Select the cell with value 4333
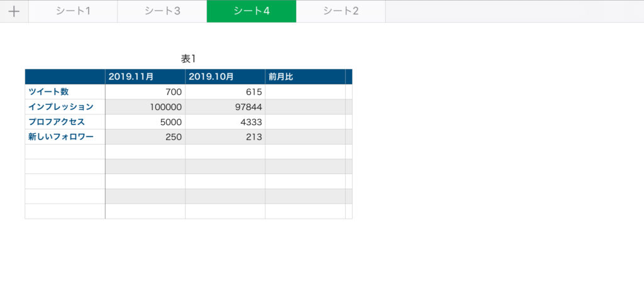The height and width of the screenshot is (291, 644). click(225, 122)
